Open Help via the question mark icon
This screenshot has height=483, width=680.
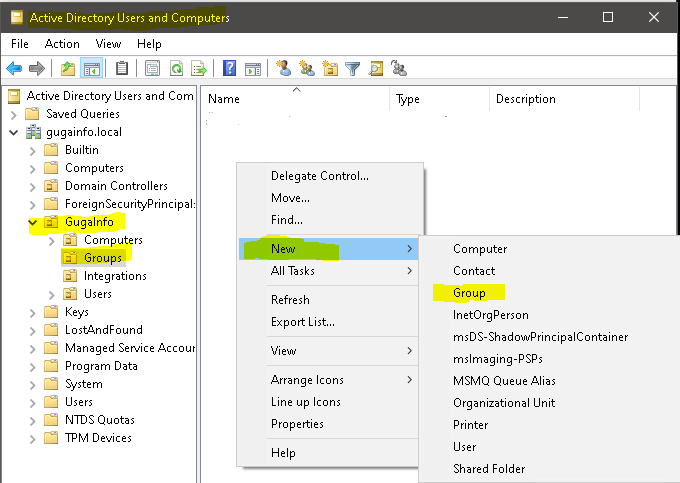[x=230, y=69]
